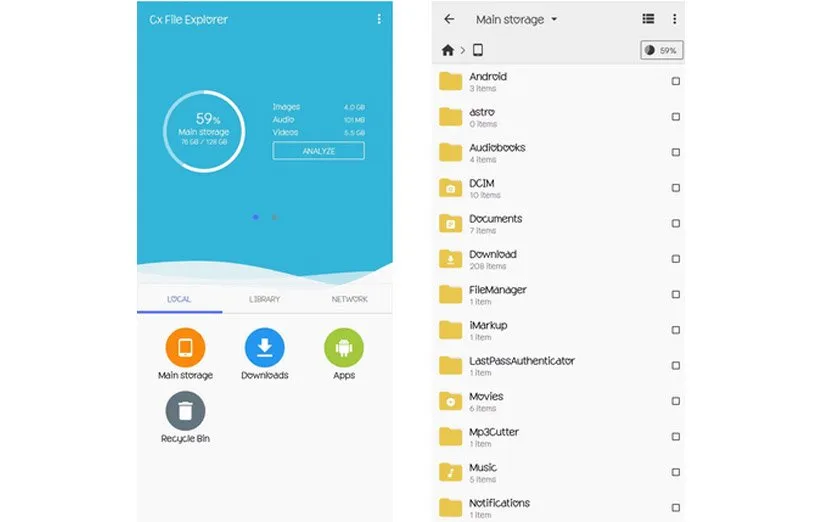Click the 59% storage usage button
Viewport: 822px width, 522px height.
(661, 50)
